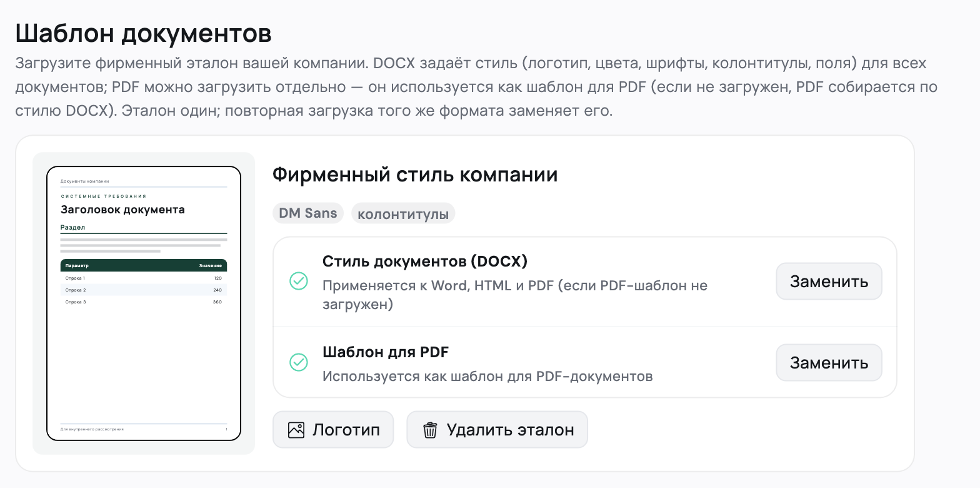Click description starting Применяется к Word, HTML

515,295
